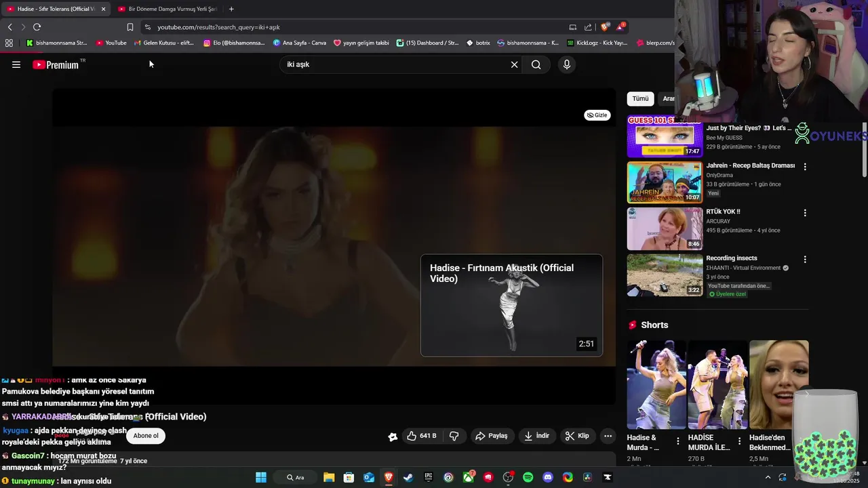Open options menu for Jahrein video
Image resolution: width=868 pixels, height=488 pixels.
point(805,167)
